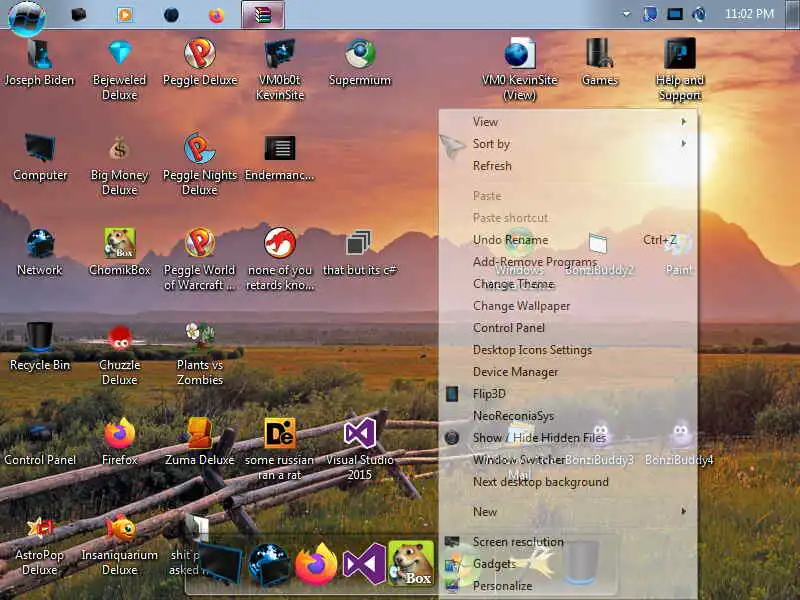Select the Endermanc... file icon

(x=280, y=157)
